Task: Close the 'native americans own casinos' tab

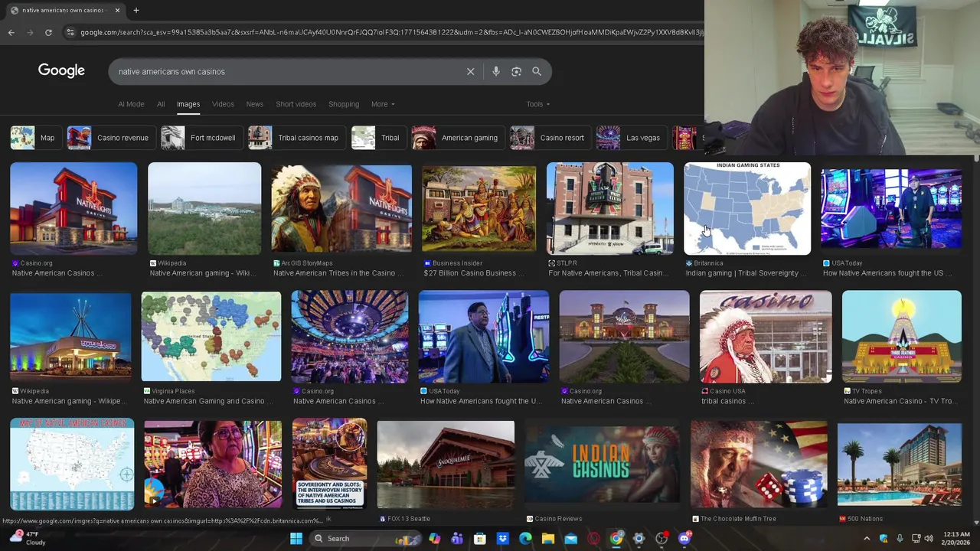Action: [x=117, y=10]
